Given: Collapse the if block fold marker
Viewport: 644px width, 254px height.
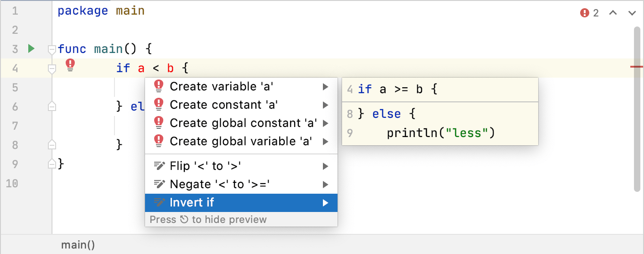Looking at the screenshot, I should (x=52, y=69).
